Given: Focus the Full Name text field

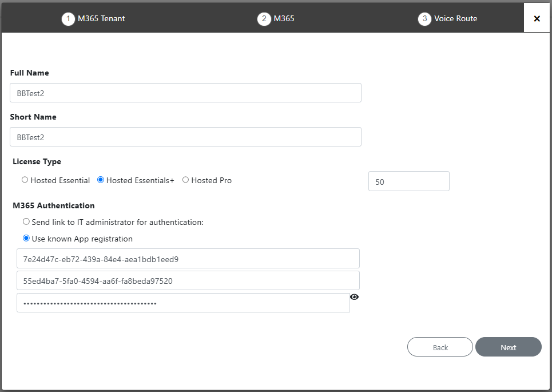Looking at the screenshot, I should click(x=185, y=93).
